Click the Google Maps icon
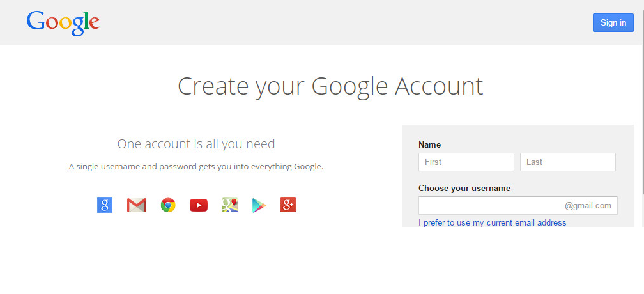Viewport: 644px width, 294px height. click(x=230, y=205)
